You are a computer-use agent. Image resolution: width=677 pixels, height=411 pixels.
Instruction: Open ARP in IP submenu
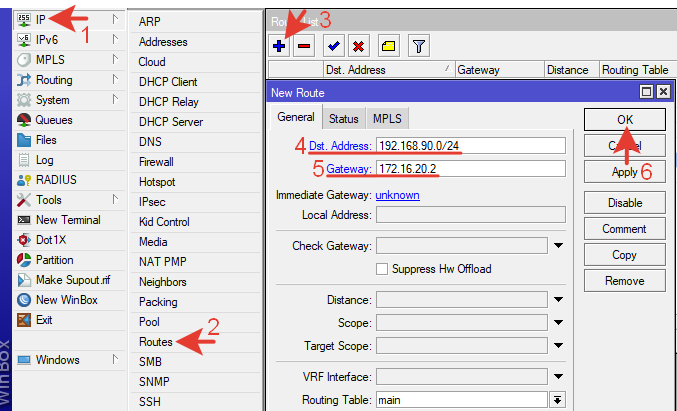(149, 22)
